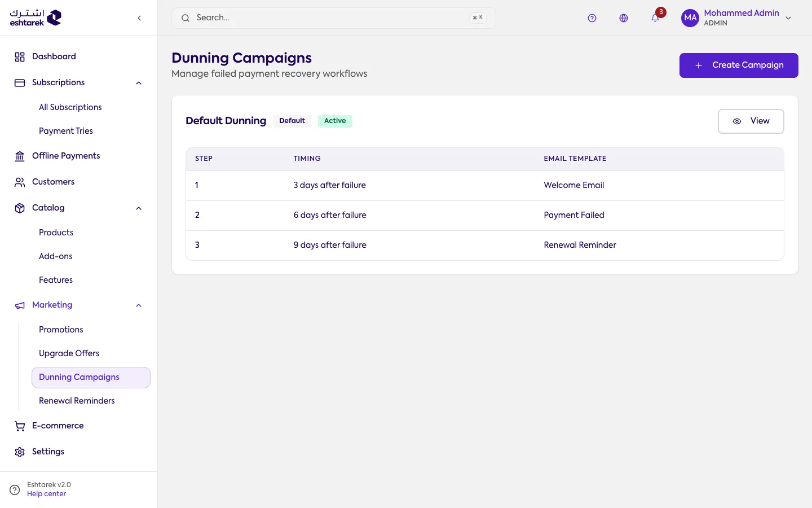Click the help icon beside Eshtarek v2.0
The image size is (812, 508).
click(x=15, y=490)
